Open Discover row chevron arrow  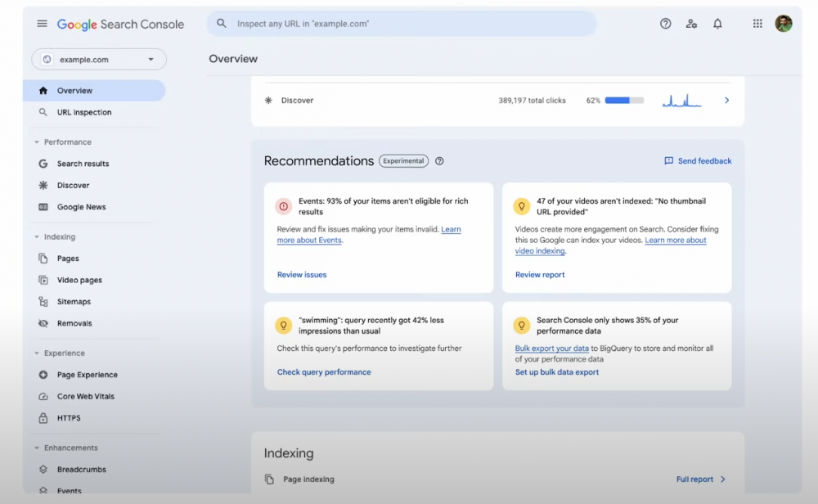coord(726,100)
